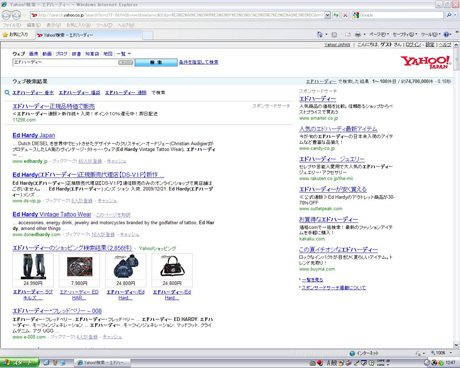Click inside the Yahoo search query field
The width and height of the screenshot is (460, 368).
(x=65, y=62)
